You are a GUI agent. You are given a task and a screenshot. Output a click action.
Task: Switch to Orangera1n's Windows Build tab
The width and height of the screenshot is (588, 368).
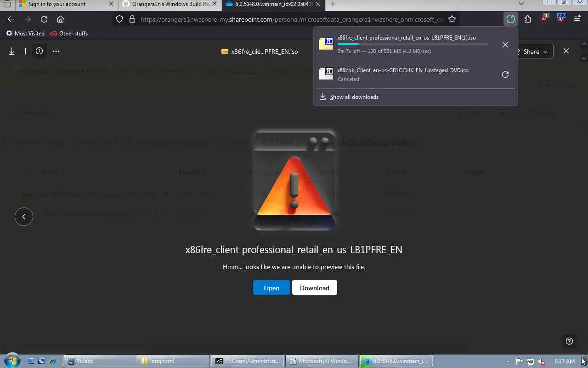tap(170, 4)
